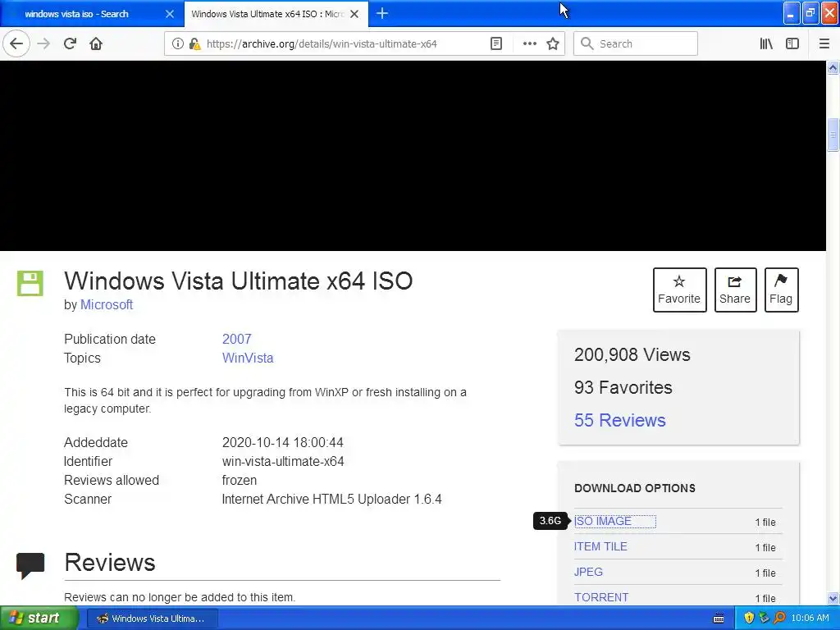Bookmark this page with the star
840x630 pixels.
click(553, 43)
